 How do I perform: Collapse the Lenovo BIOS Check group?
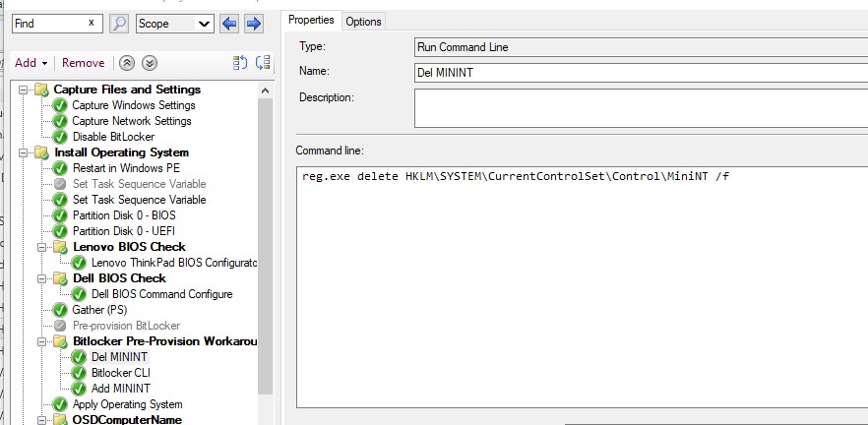point(42,247)
